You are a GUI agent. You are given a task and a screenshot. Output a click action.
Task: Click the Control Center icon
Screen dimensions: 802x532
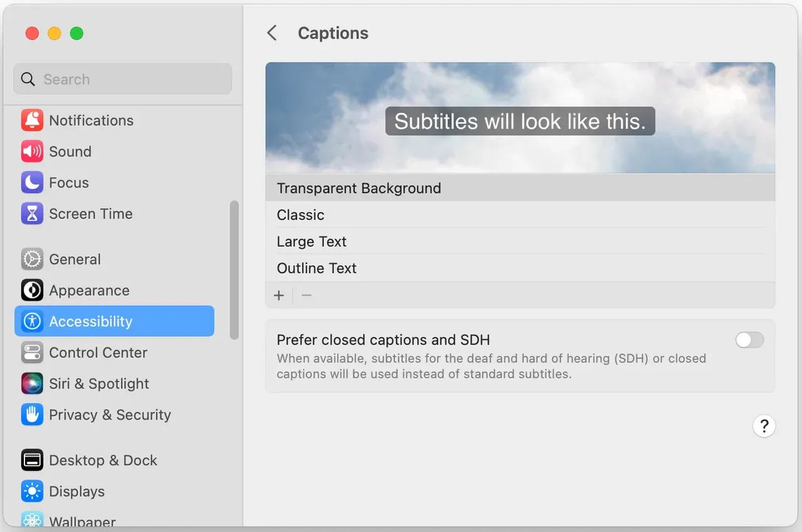pos(32,353)
